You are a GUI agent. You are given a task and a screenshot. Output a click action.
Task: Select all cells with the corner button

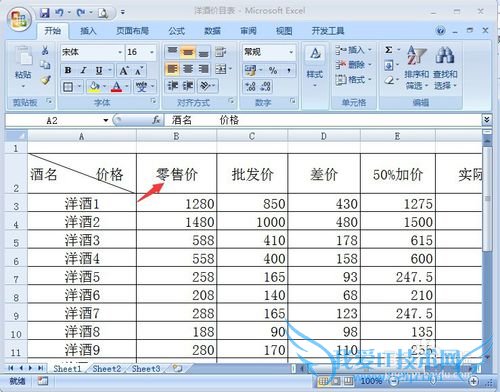tap(16, 136)
